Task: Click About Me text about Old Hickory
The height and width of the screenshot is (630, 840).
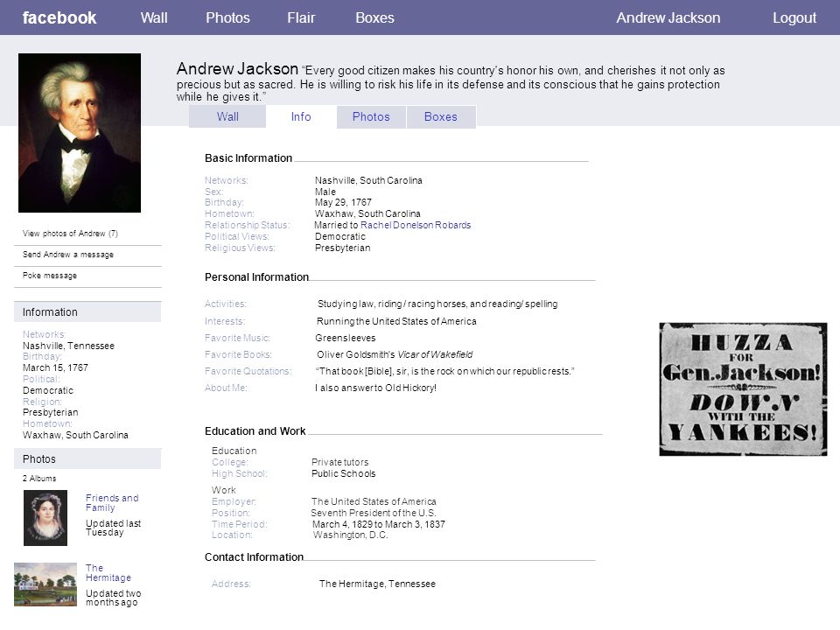Action: 375,388
